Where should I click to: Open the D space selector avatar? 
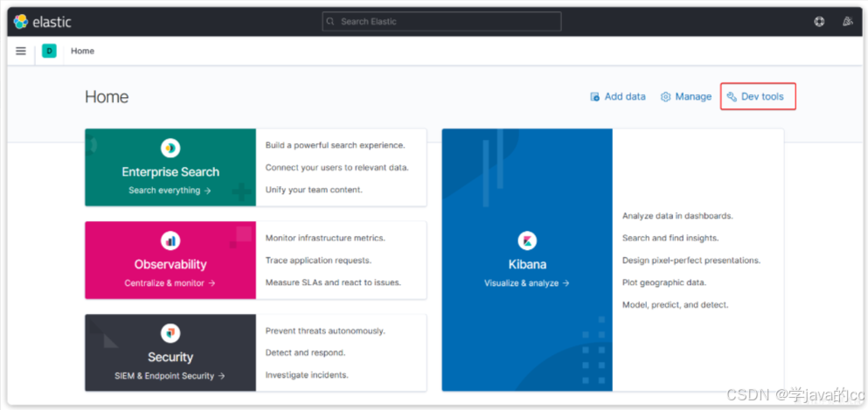click(49, 51)
